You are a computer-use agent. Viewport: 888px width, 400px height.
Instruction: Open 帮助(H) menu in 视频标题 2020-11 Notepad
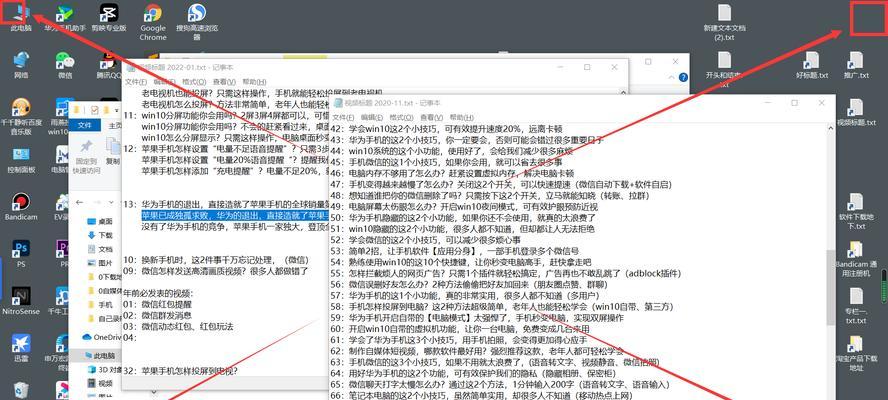click(x=460, y=117)
